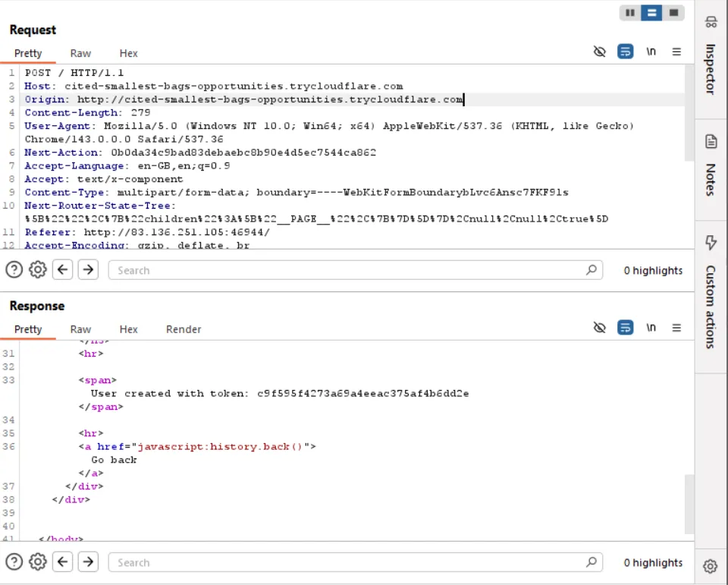
Task: Open the Request search help icon
Action: coord(14,270)
